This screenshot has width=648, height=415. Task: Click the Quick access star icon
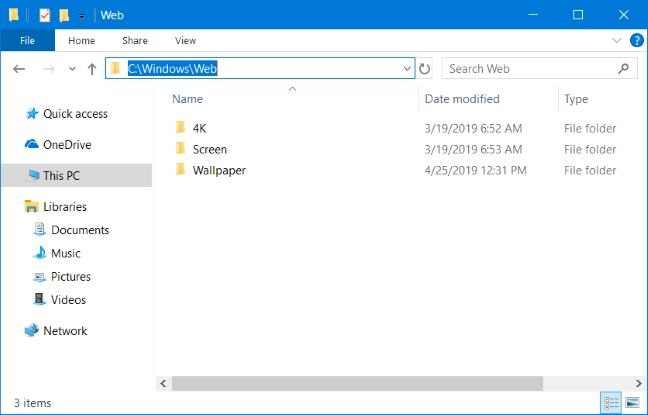click(32, 113)
